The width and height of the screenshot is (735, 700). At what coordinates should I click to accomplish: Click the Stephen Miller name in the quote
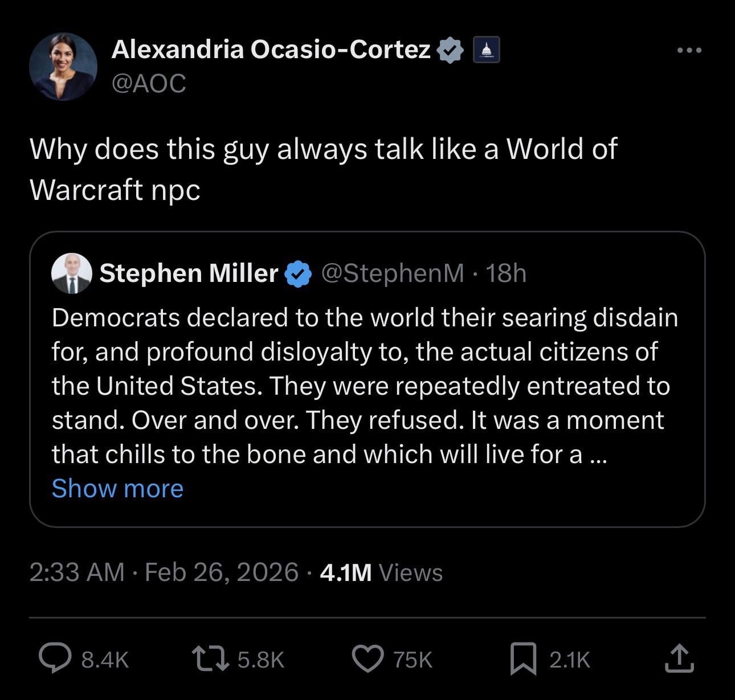189,273
